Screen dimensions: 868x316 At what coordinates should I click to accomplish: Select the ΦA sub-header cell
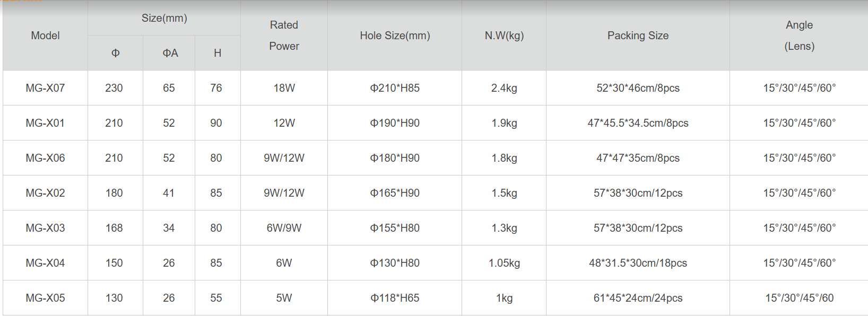[170, 53]
